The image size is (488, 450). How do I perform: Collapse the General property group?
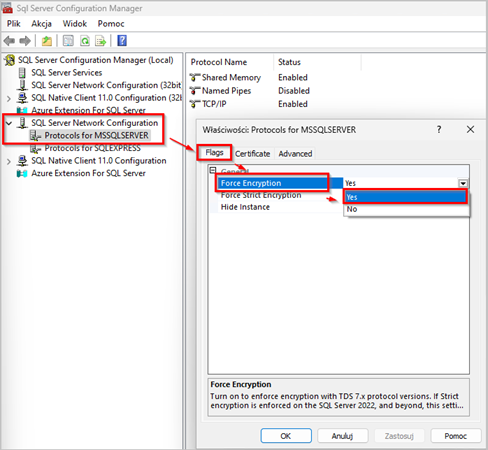tap(212, 170)
